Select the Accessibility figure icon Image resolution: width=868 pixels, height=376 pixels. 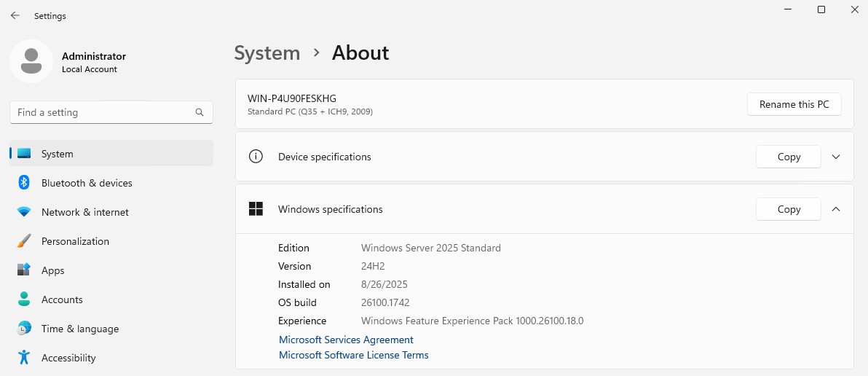[24, 357]
